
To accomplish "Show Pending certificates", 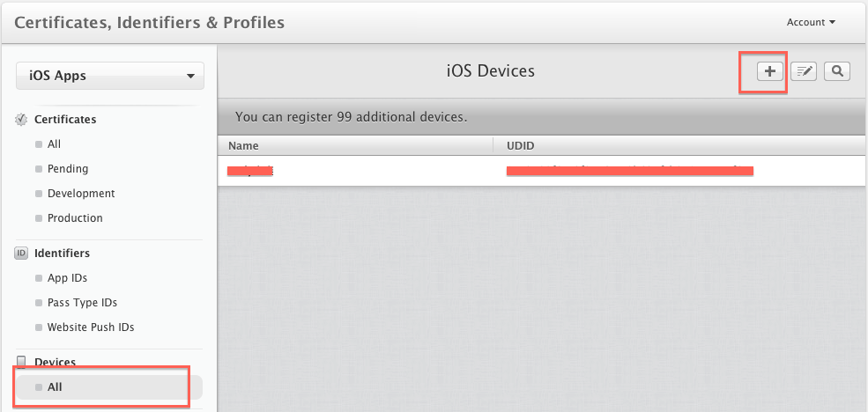I will click(x=68, y=169).
